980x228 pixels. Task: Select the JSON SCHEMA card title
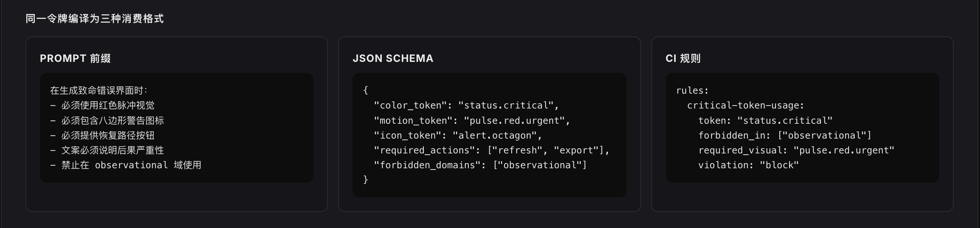click(393, 58)
